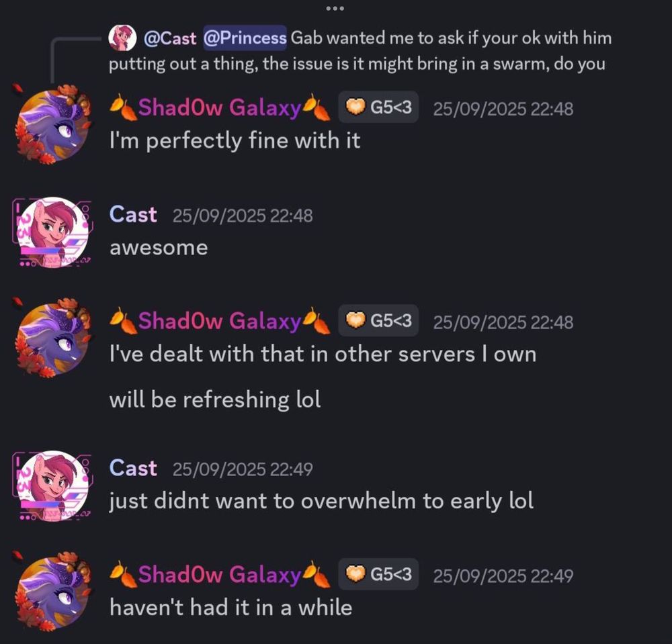Open Cast's username above 'just didnt want to overwhelm'
The image size is (672, 644).
pos(133,468)
